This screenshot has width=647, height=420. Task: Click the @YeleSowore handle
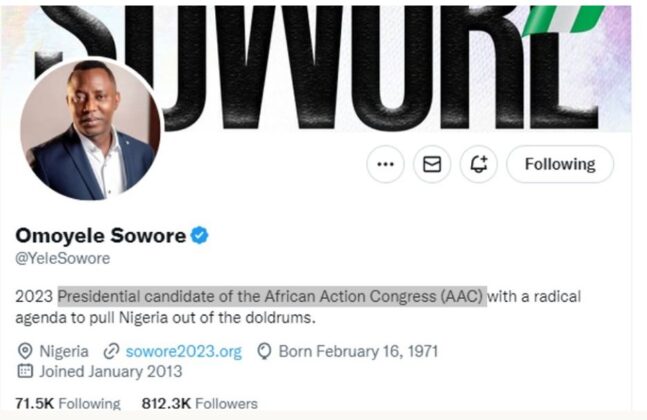[x=63, y=258]
